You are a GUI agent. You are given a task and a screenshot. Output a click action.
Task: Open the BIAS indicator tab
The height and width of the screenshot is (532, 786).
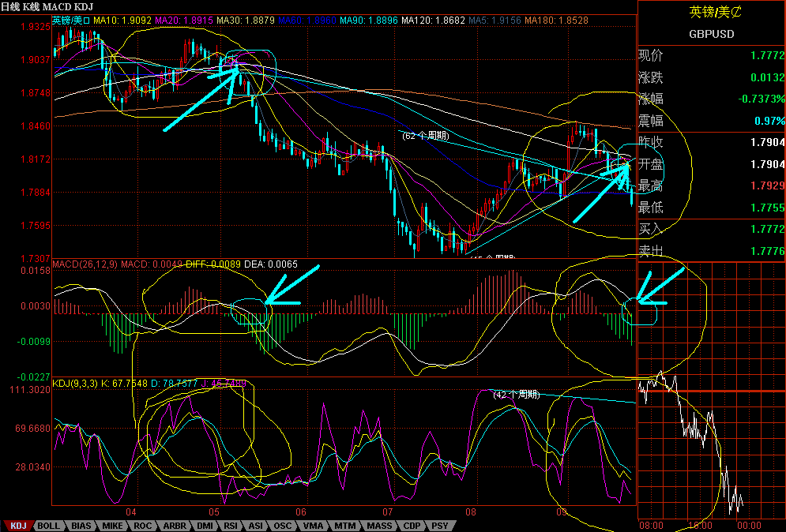point(81,526)
